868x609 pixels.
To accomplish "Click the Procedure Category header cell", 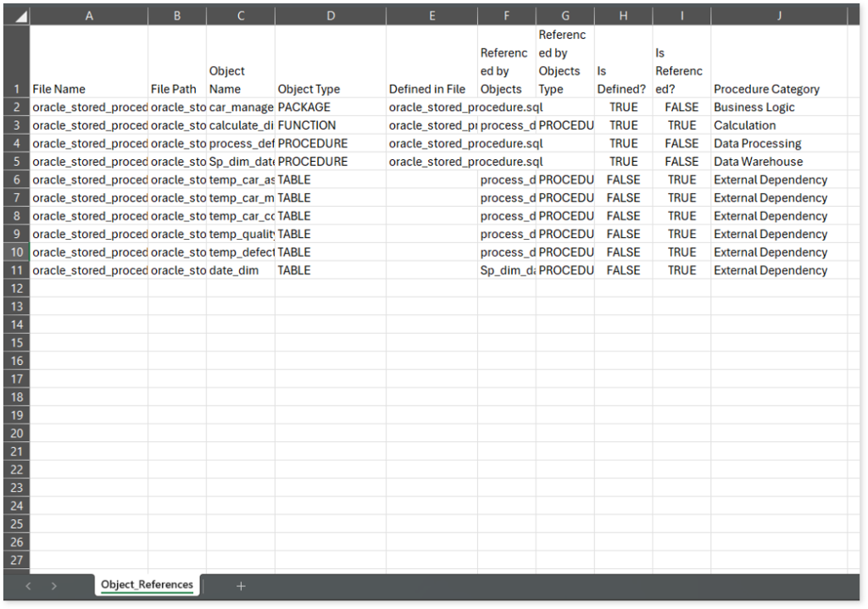I will coord(766,89).
